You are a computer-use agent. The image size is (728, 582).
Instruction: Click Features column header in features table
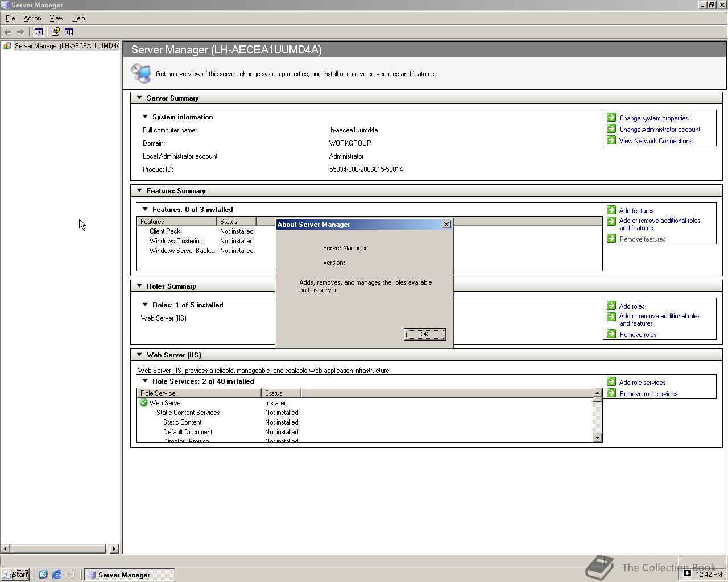coord(176,222)
